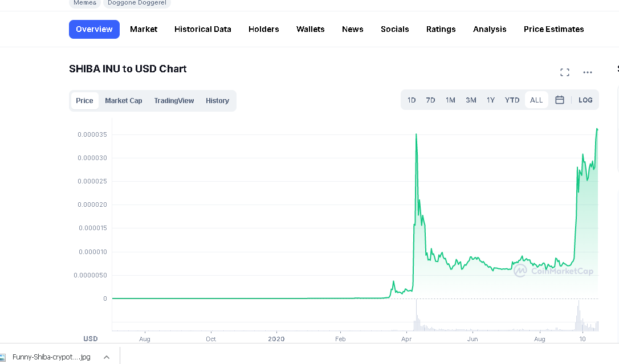This screenshot has width=619, height=364.
Task: Open the Market tab
Action: click(144, 29)
